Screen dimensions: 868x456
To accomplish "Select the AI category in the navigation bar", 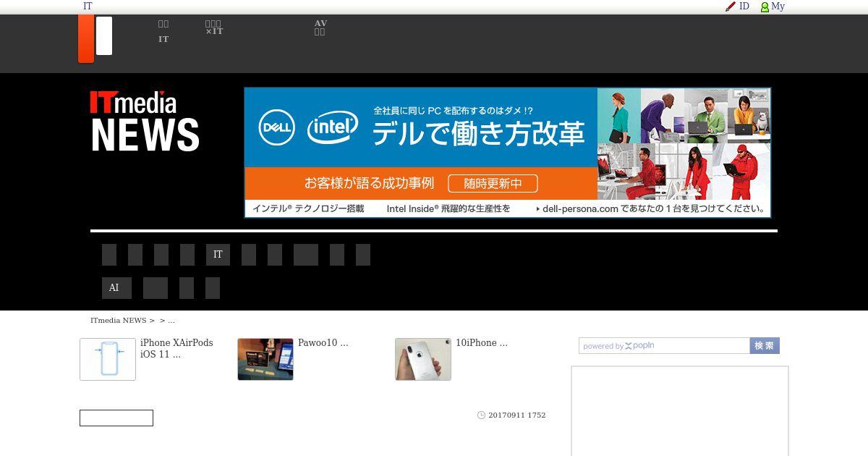I will [x=116, y=288].
